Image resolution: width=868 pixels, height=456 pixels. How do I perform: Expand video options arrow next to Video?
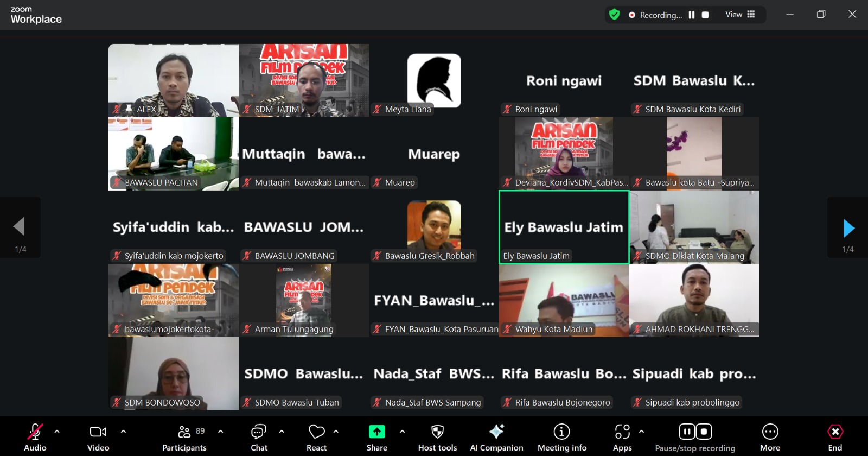pyautogui.click(x=123, y=432)
